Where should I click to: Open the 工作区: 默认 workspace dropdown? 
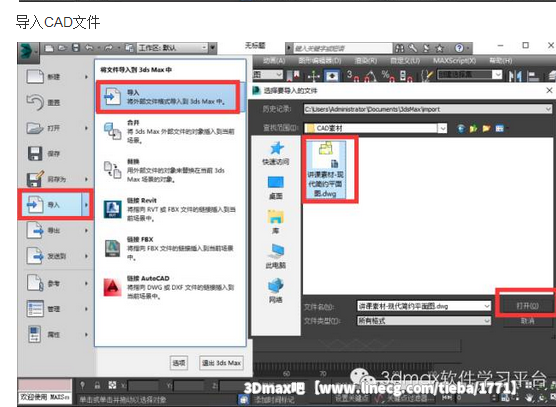pos(172,48)
